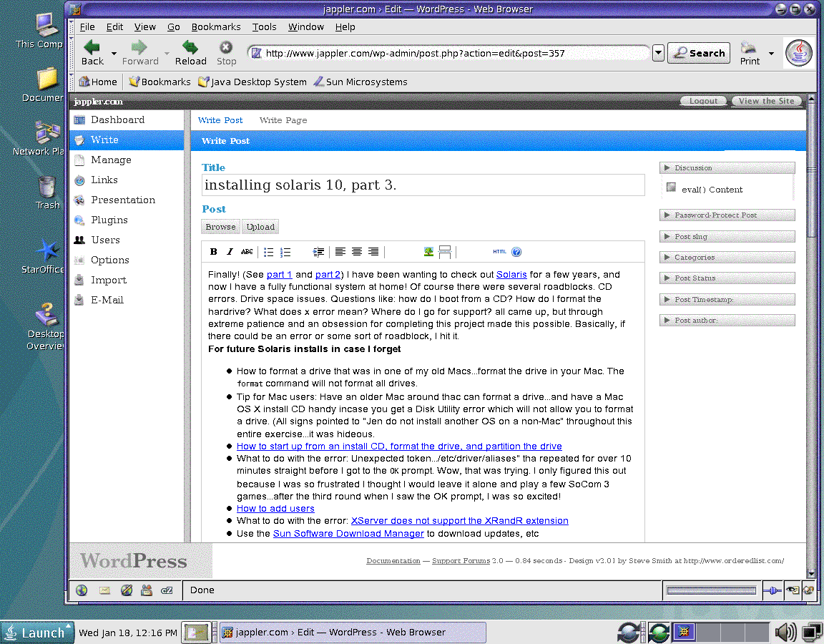Viewport: 824px width, 644px height.
Task: Expand the Post slug panel
Action: click(727, 237)
